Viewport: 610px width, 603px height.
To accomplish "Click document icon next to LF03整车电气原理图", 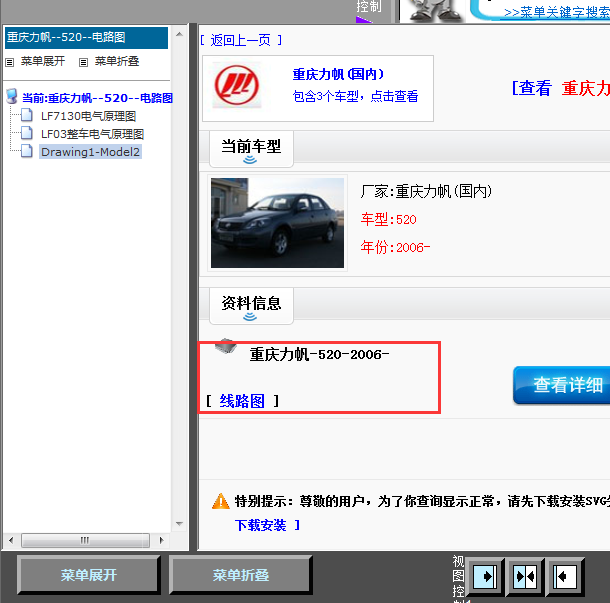I will (26, 133).
